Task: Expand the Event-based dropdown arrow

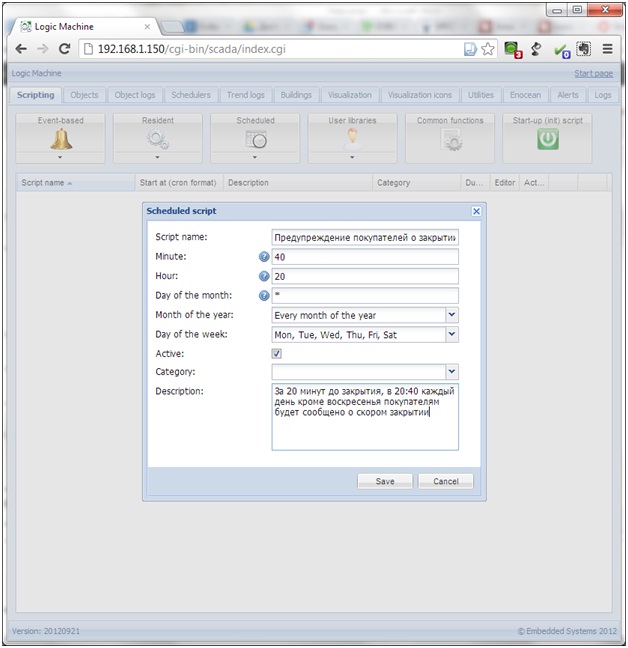Action: (x=60, y=157)
